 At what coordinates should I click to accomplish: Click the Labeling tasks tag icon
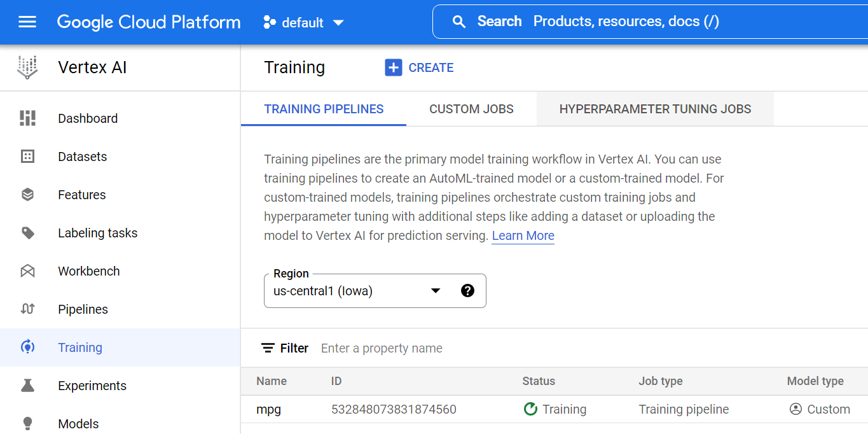coord(27,233)
